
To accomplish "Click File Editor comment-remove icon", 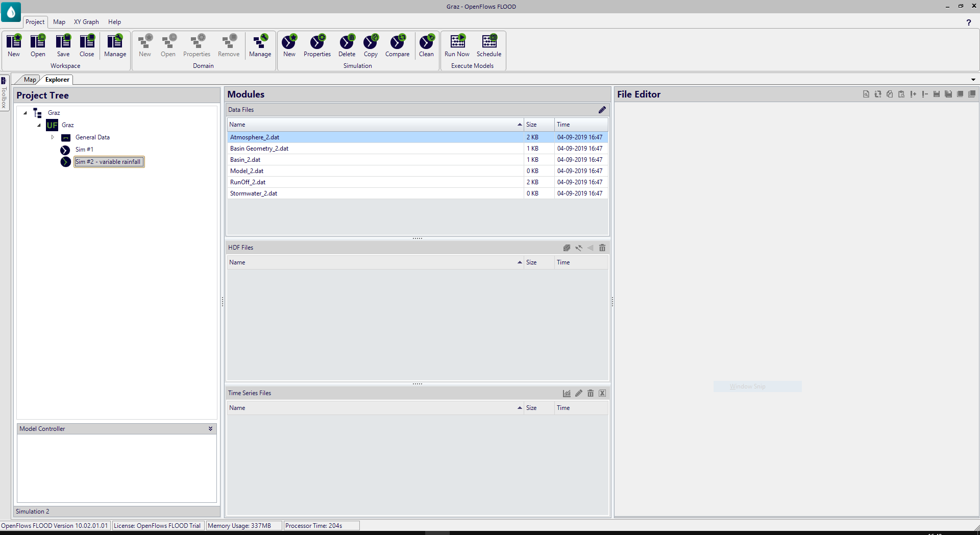I will click(x=925, y=94).
